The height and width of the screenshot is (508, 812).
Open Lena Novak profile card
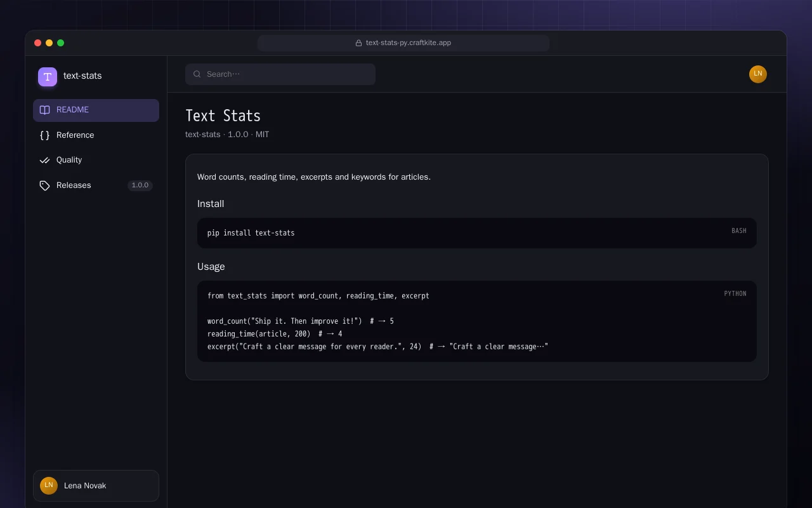click(x=96, y=486)
